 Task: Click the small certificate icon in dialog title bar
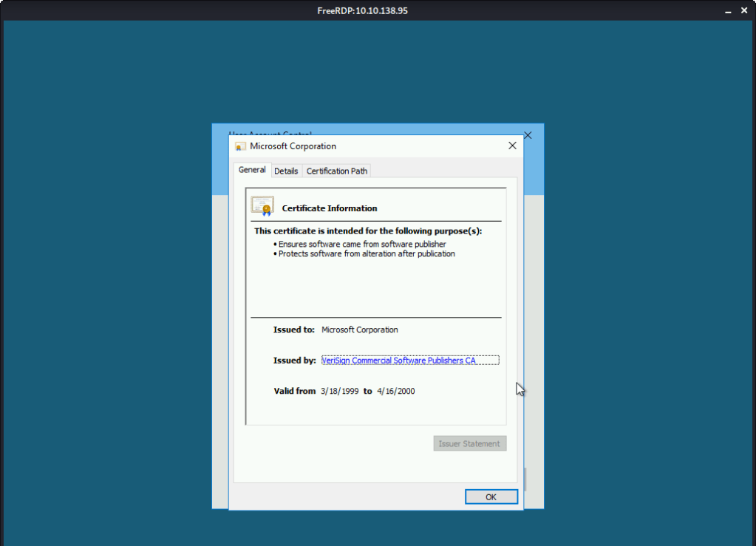click(x=240, y=146)
